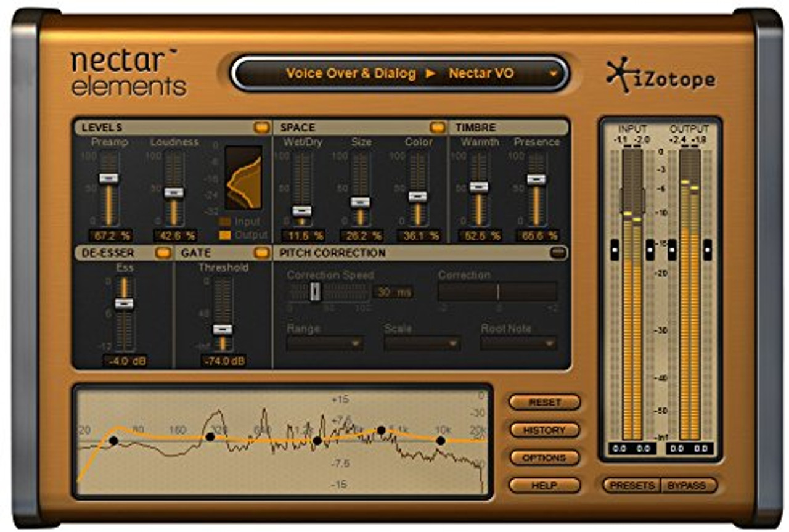Click the Help button

pyautogui.click(x=545, y=486)
